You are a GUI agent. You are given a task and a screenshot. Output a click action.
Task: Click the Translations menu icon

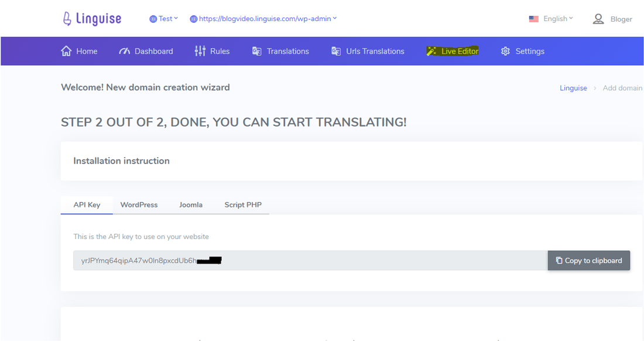[x=256, y=51]
